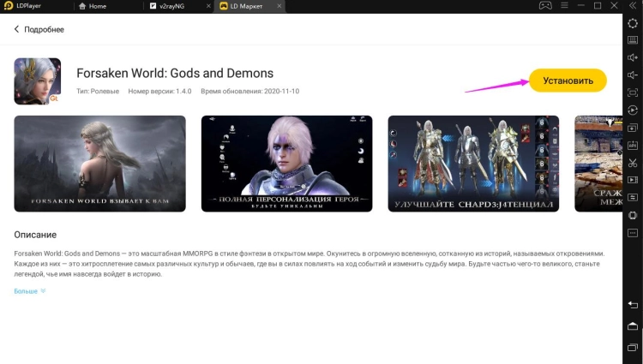Open the synchronizer icon in sidebar
Screen dimensions: 643x364
click(x=633, y=198)
